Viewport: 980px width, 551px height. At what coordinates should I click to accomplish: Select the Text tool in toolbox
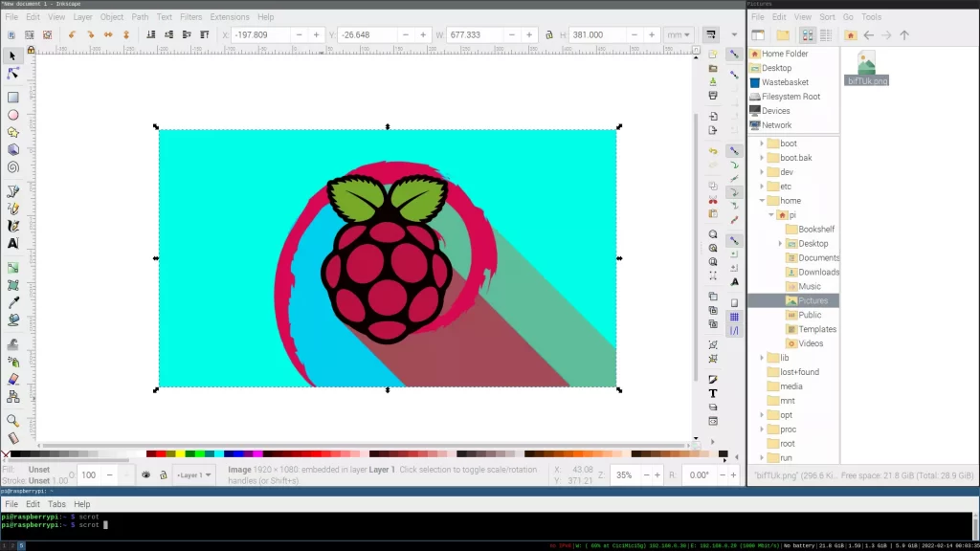pos(12,244)
